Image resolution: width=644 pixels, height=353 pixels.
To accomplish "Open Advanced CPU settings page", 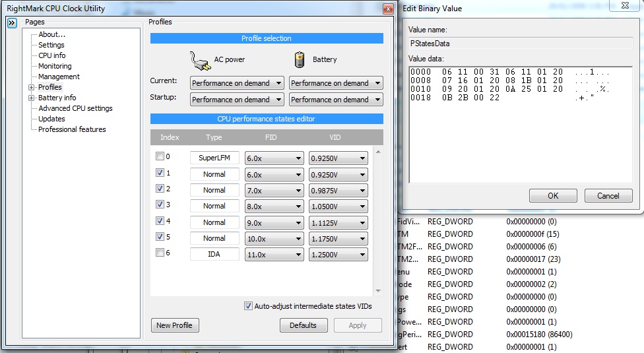I will [75, 108].
